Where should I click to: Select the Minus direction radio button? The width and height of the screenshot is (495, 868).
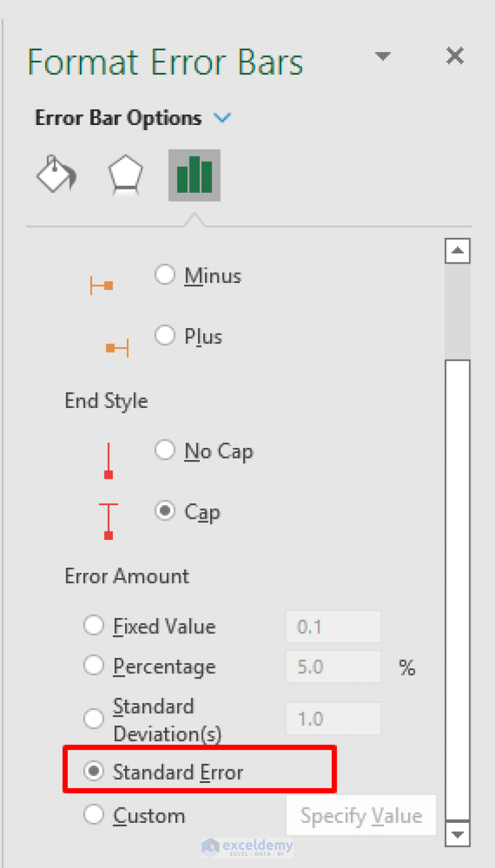(165, 274)
